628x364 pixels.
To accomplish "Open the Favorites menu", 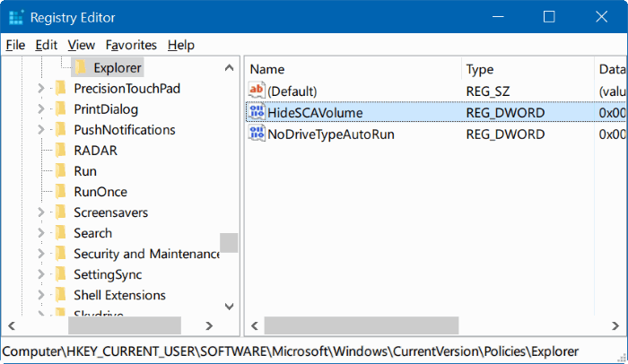I will click(131, 45).
